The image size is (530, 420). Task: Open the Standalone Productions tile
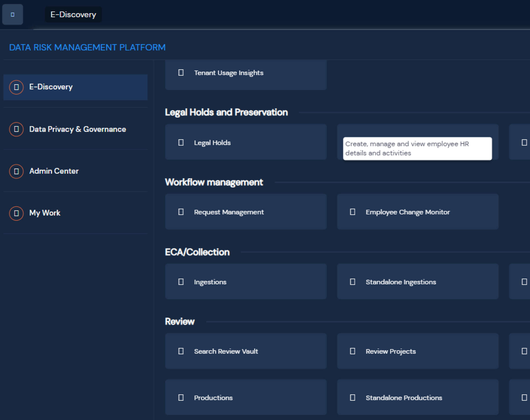click(x=417, y=397)
